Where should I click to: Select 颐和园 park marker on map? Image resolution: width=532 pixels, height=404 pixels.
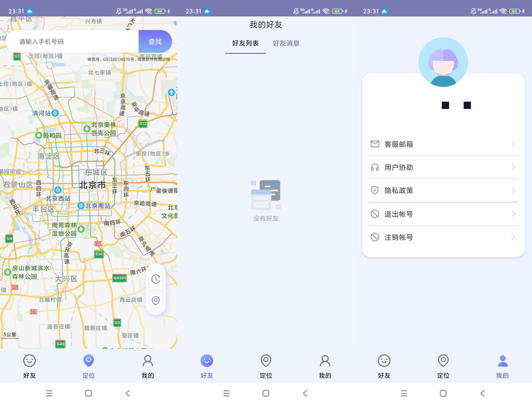pos(39,135)
